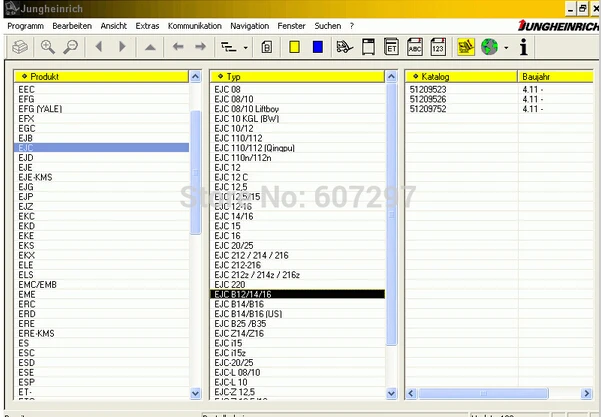601x417 pixels.
Task: Open the Programm menu
Action: pyautogui.click(x=26, y=26)
